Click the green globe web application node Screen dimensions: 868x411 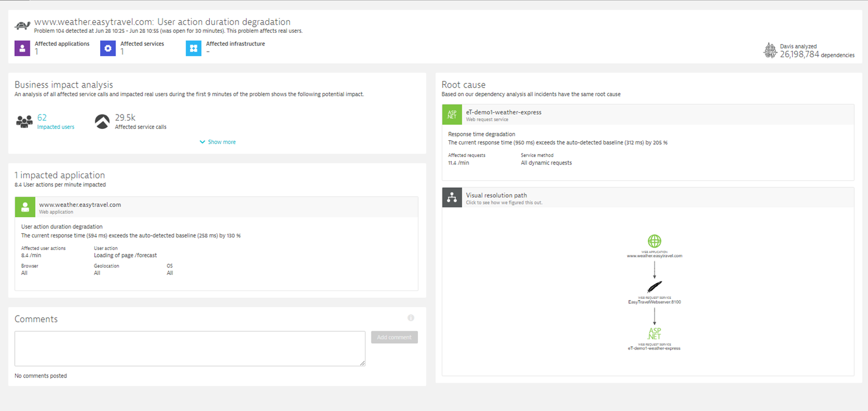coord(655,241)
